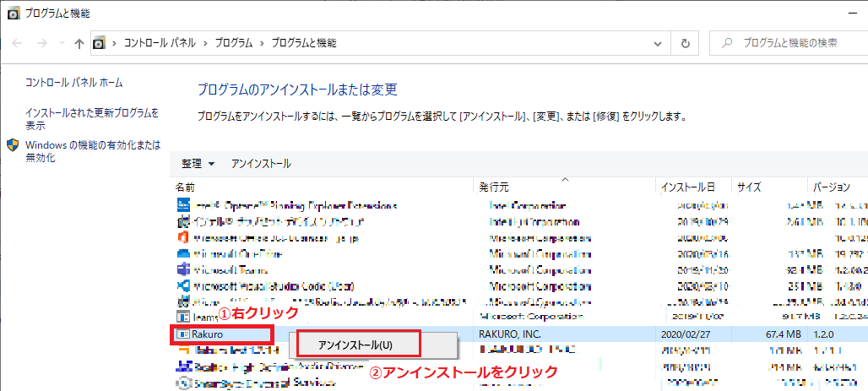
Task: Click the Microsoft OneDrive cloud icon
Action: coord(182,254)
